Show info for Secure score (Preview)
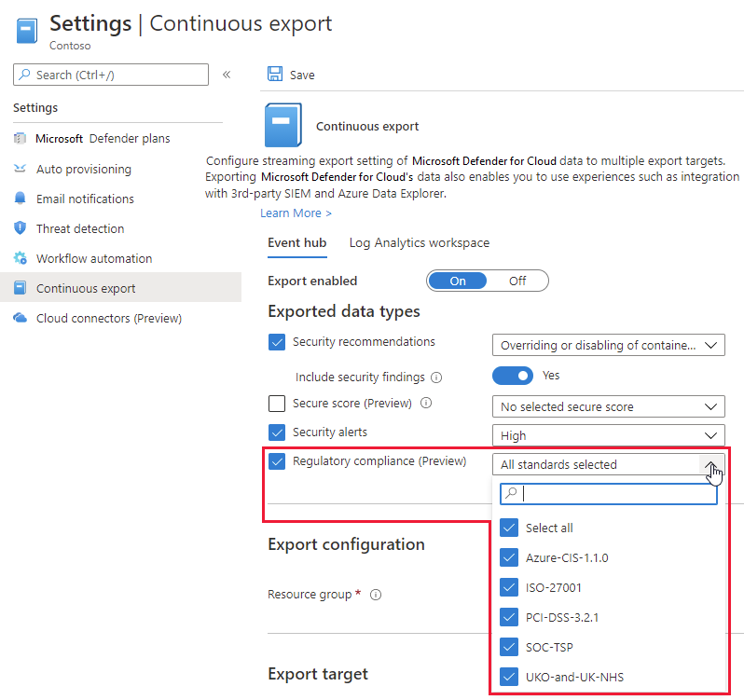Image resolution: width=744 pixels, height=700 pixels. [x=426, y=403]
